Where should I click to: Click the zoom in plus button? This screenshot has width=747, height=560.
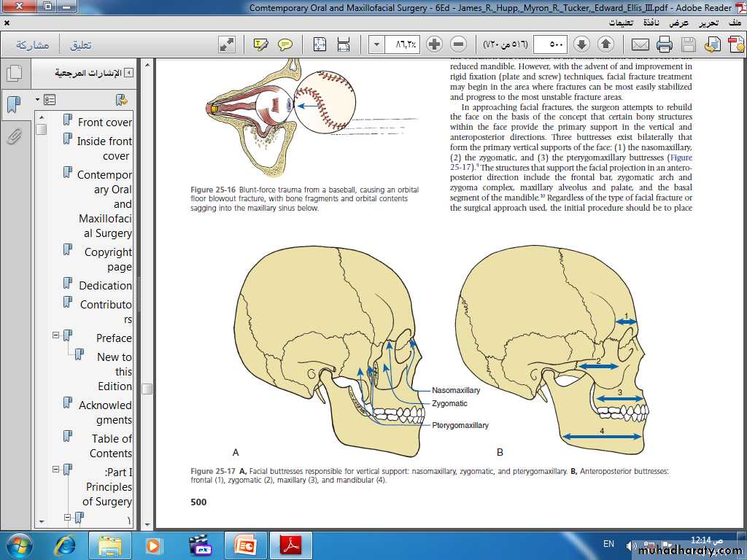click(434, 44)
